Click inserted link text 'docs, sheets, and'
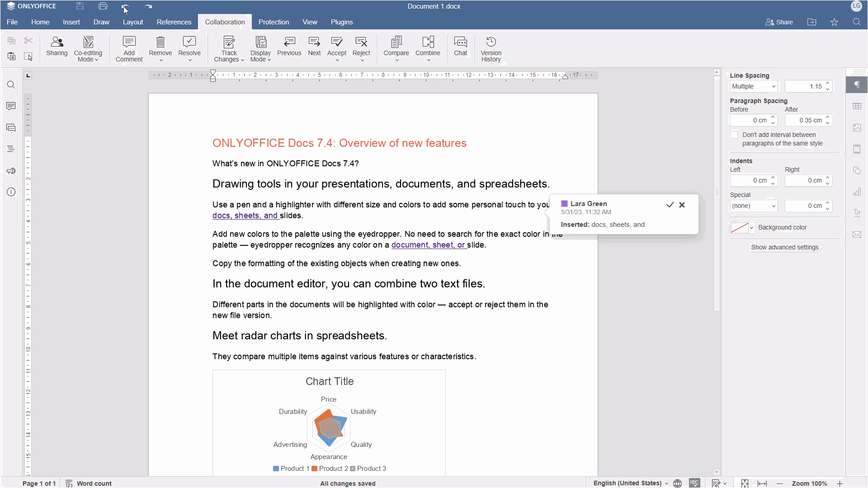 click(245, 216)
